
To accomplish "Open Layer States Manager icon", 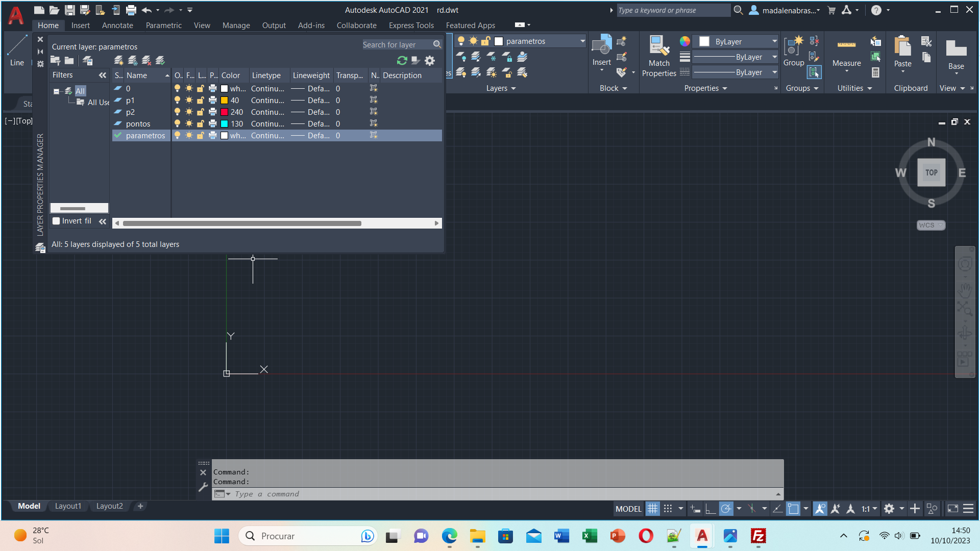I will point(88,61).
